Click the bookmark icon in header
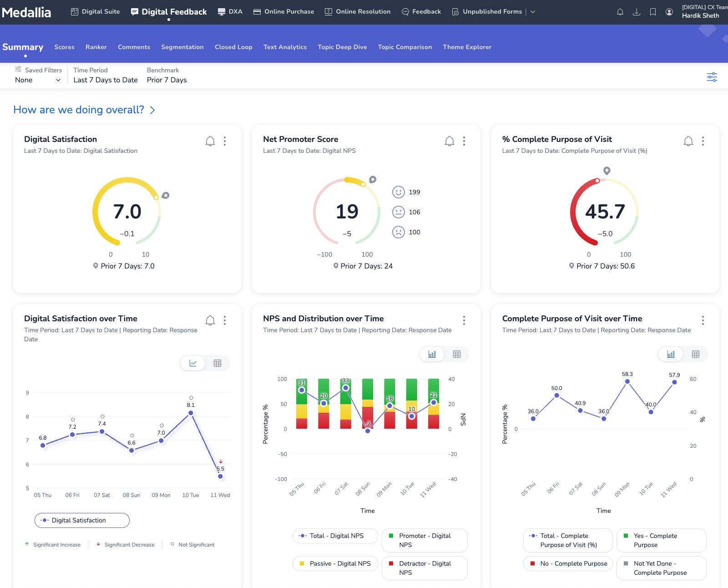This screenshot has height=588, width=728. pyautogui.click(x=653, y=12)
